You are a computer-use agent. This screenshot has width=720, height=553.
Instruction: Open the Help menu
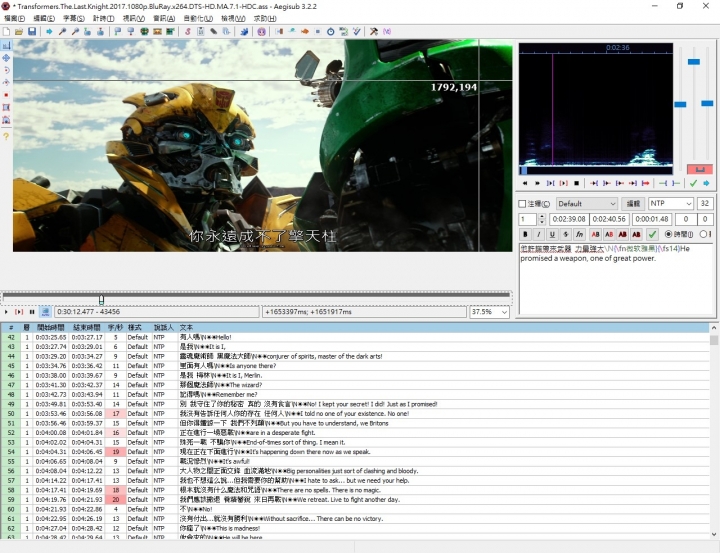coord(265,18)
